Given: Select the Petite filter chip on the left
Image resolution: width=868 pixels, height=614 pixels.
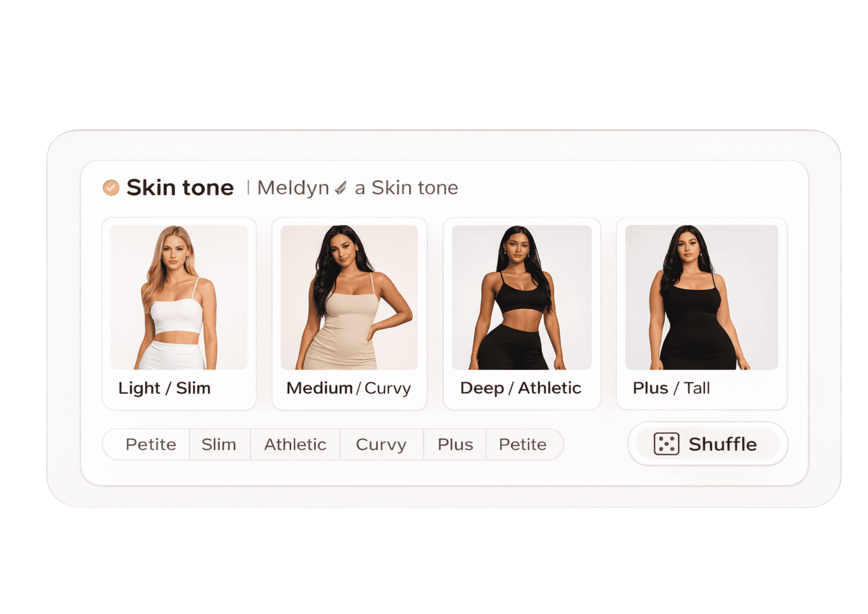Looking at the screenshot, I should (x=150, y=444).
